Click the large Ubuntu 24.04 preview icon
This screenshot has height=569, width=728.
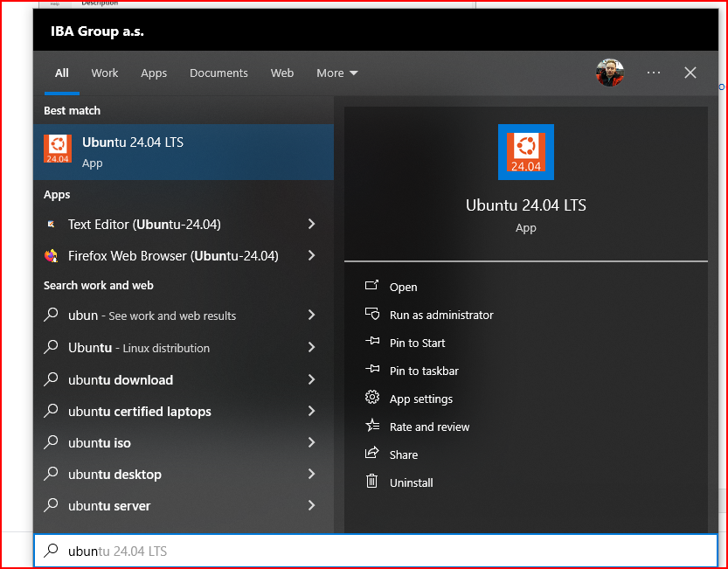525,152
